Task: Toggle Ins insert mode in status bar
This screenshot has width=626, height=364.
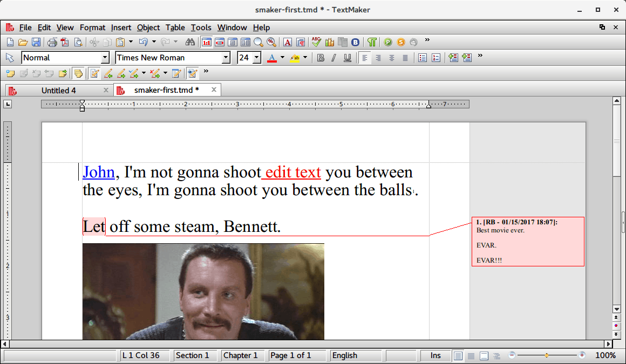Action: point(435,355)
